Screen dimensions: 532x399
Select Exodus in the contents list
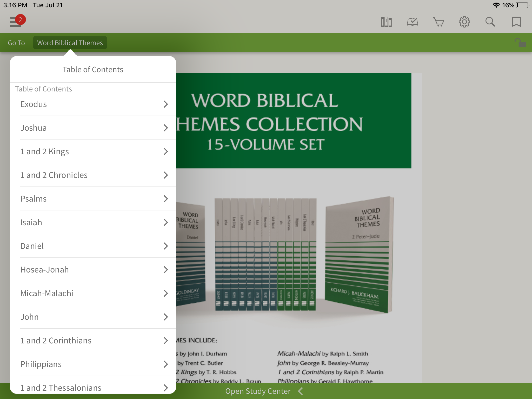93,104
